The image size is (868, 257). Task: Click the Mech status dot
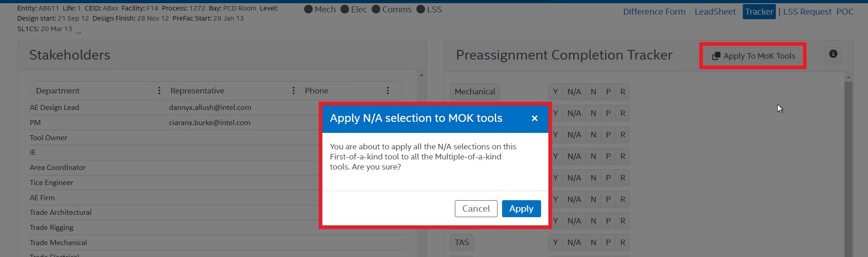[x=309, y=10]
